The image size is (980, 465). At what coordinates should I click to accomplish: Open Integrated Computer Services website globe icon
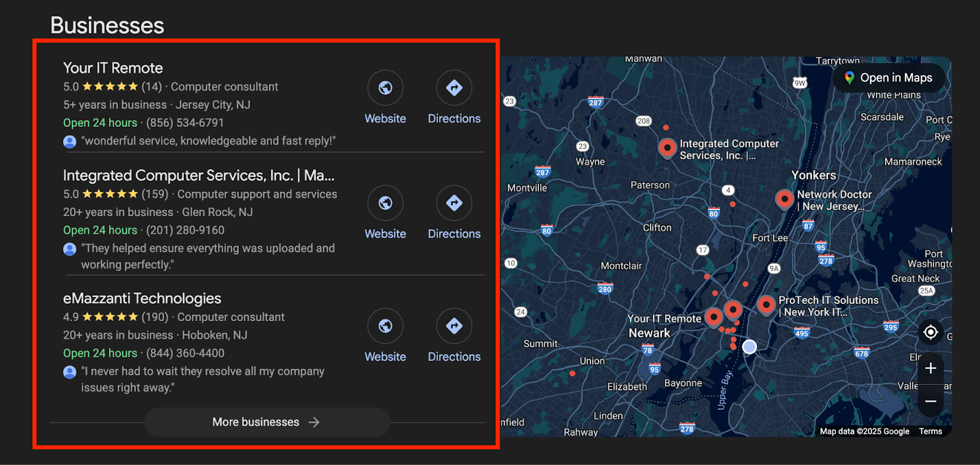[x=385, y=203]
